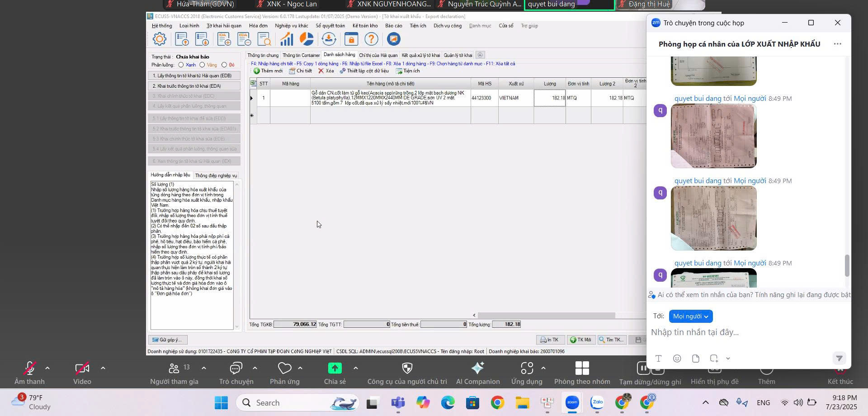Click the Gửi góp ý button
The image size is (868, 416).
(167, 340)
